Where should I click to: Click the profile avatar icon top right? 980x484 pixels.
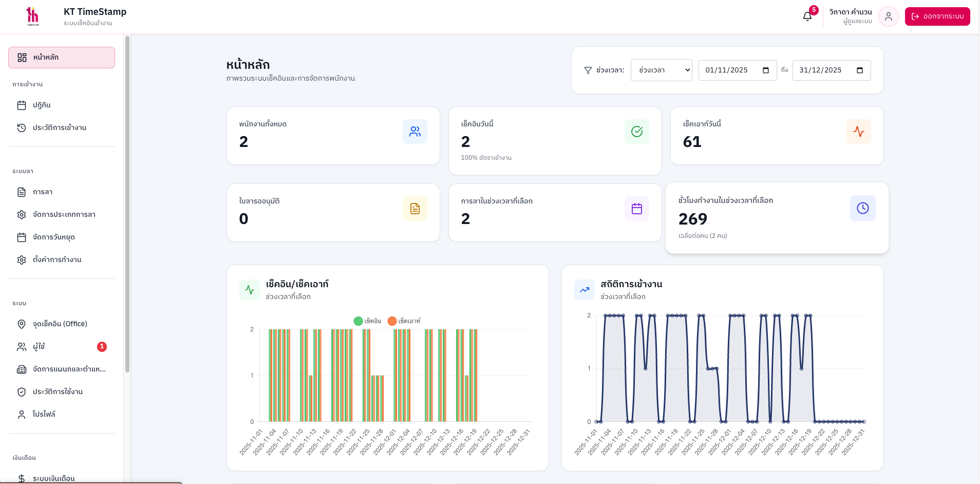(888, 16)
